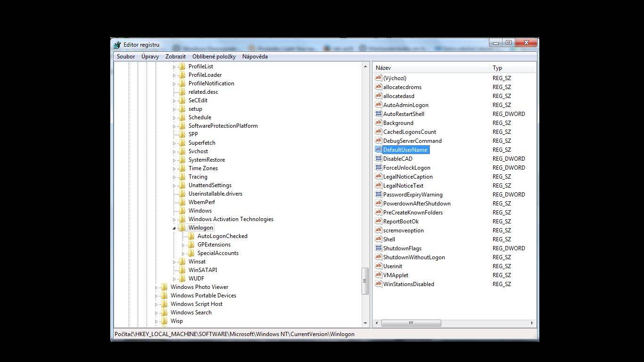Open the Úpravy menu
Viewport: 644px width, 362px height.
click(150, 57)
